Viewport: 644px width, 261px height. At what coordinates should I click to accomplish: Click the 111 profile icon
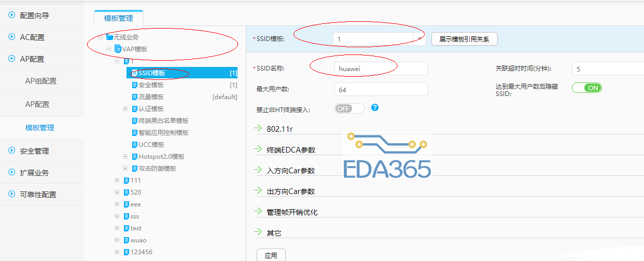click(127, 181)
